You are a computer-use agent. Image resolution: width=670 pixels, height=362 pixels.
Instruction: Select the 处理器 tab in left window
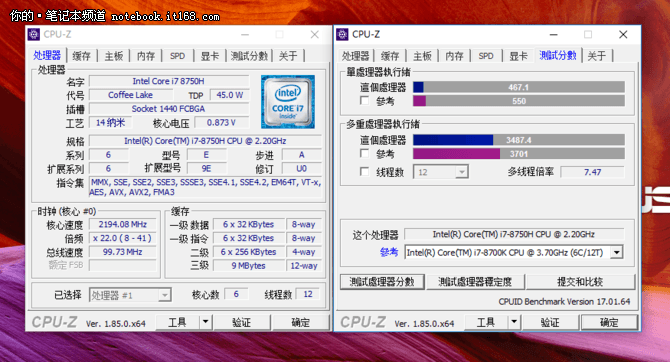point(47,56)
